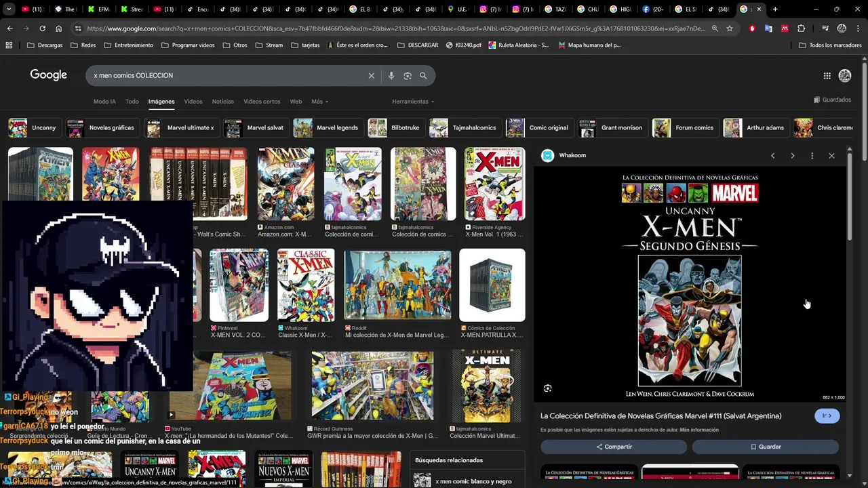Viewport: 868px width, 488px height.
Task: Click in the Google search input field
Action: pos(227,75)
